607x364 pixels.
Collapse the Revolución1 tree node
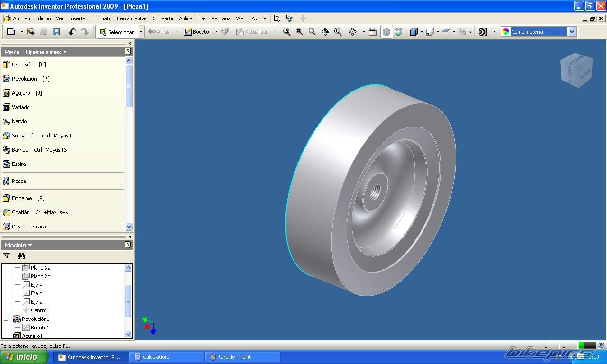6,319
